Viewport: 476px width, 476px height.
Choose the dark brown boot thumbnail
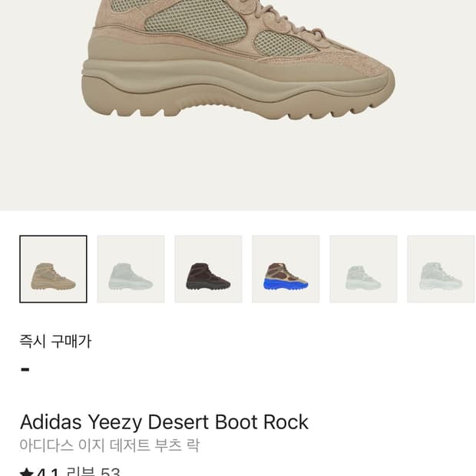pos(208,269)
